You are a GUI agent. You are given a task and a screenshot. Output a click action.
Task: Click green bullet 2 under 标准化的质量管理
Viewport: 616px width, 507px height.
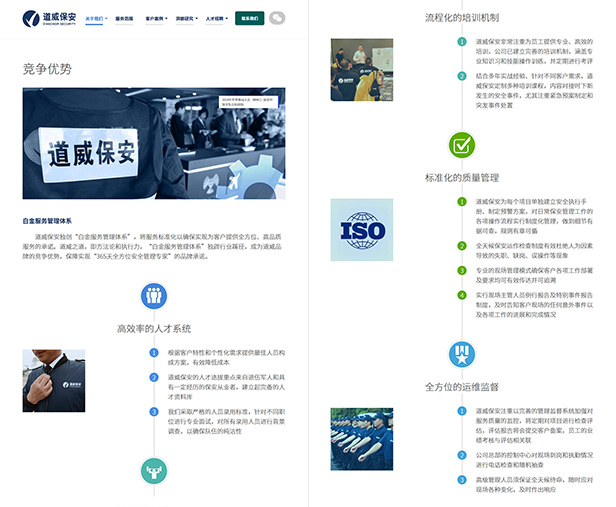pos(462,246)
